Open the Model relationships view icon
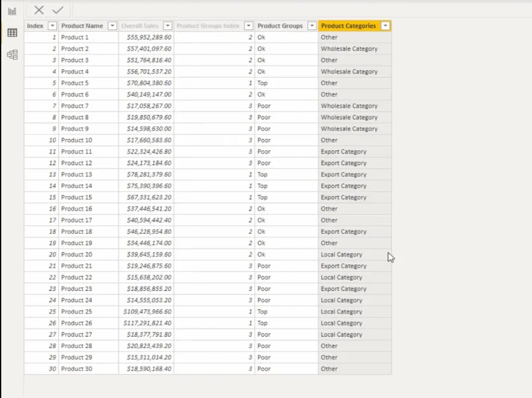This screenshot has height=398, width=532. (x=12, y=54)
